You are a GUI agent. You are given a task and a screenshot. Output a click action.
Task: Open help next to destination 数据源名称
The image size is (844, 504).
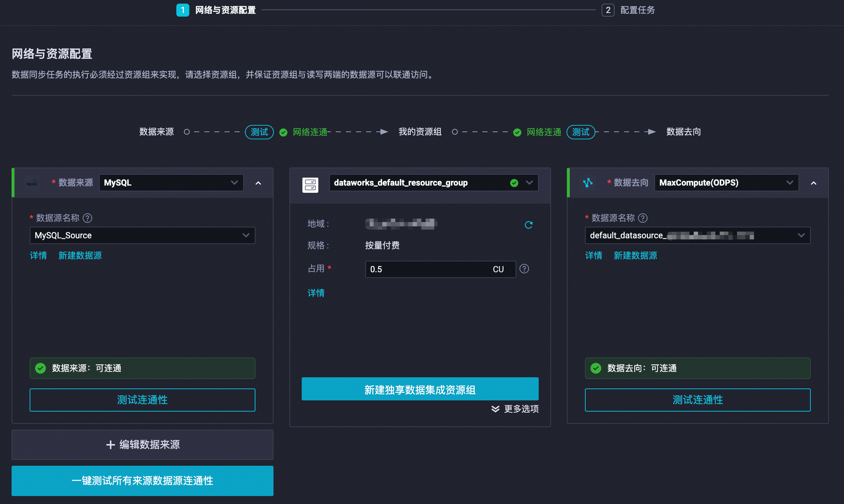click(x=643, y=218)
